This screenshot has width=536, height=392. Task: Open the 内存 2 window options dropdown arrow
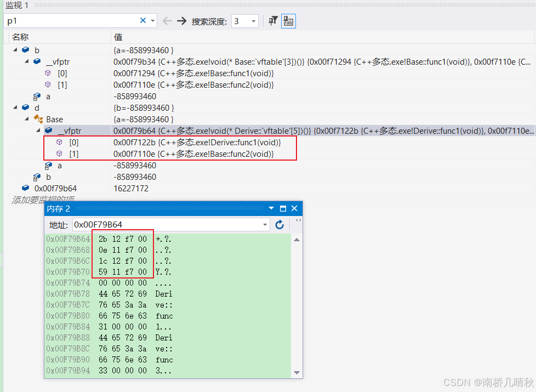click(271, 208)
